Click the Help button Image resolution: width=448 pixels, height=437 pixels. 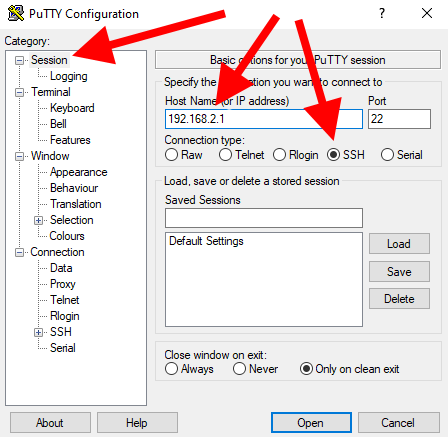(137, 423)
